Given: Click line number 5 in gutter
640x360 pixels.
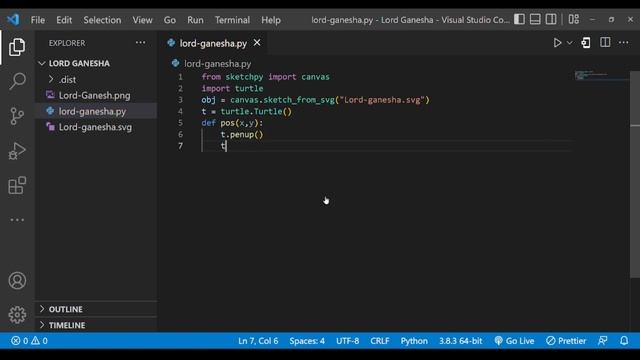Looking at the screenshot, I should click(x=180, y=123).
